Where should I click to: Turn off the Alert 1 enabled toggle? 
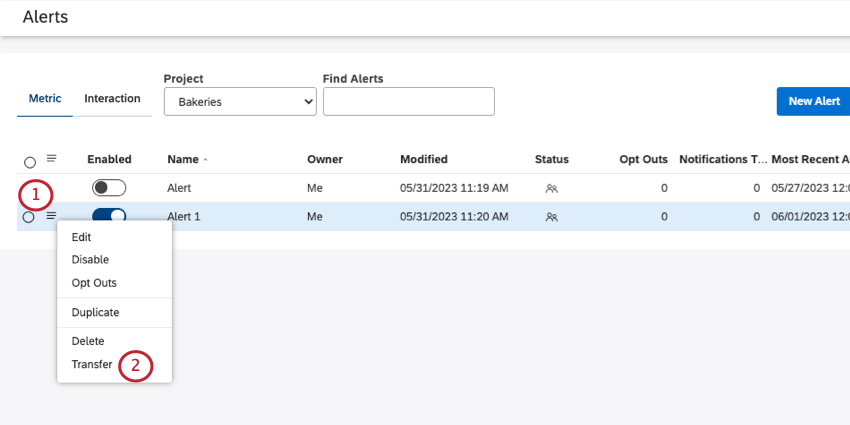point(109,216)
